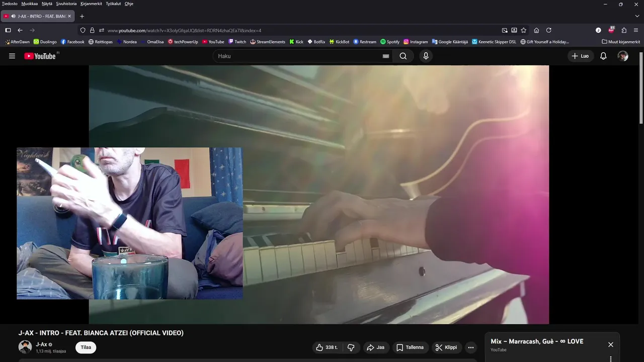Open Instagram bookmark
Image resolution: width=644 pixels, height=362 pixels.
click(416, 42)
